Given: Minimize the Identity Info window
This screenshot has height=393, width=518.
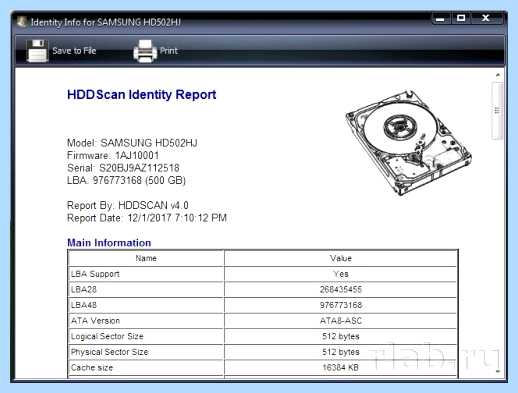Looking at the screenshot, I should click(x=440, y=19).
